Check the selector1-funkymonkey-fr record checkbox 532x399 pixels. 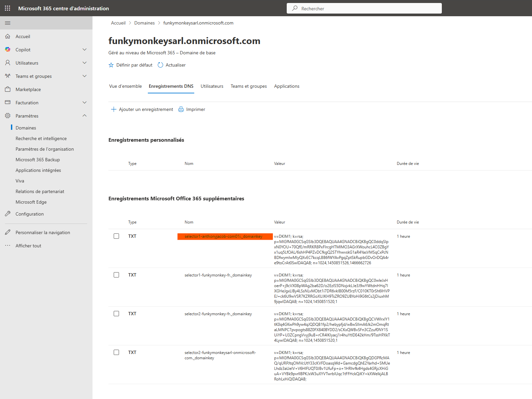(116, 275)
